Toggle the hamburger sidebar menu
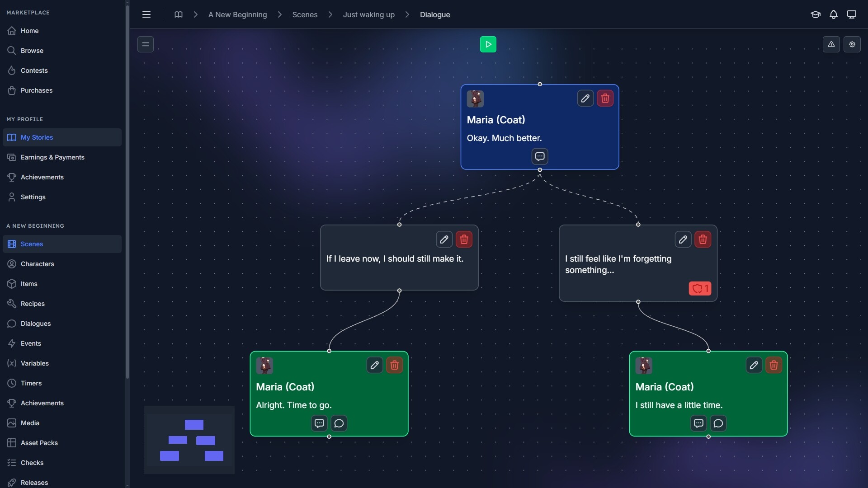 [x=146, y=14]
